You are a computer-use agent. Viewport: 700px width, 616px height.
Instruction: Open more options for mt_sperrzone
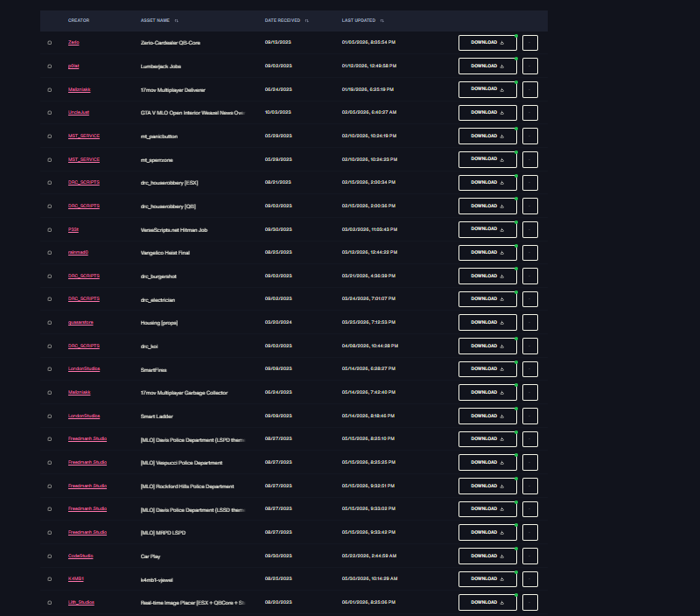coord(530,159)
